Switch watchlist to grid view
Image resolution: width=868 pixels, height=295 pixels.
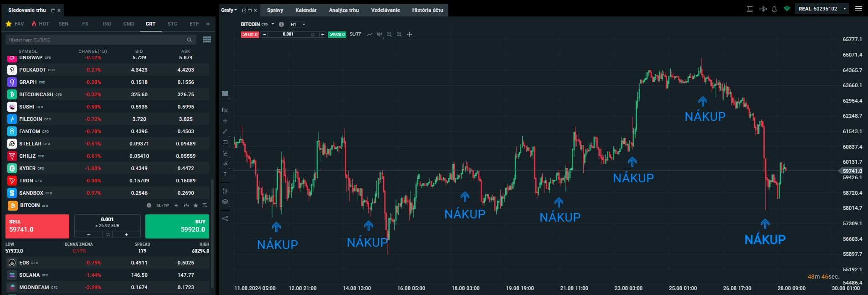pos(207,40)
